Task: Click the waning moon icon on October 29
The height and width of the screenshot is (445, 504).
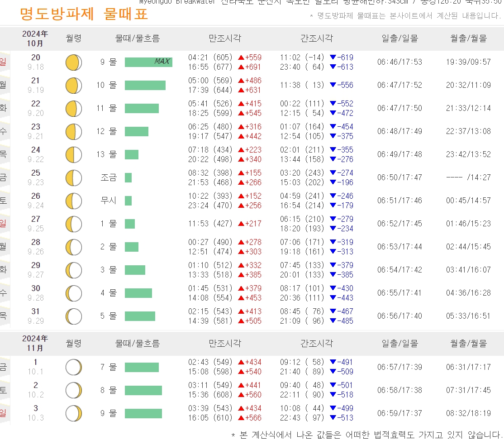Action: pos(73,270)
